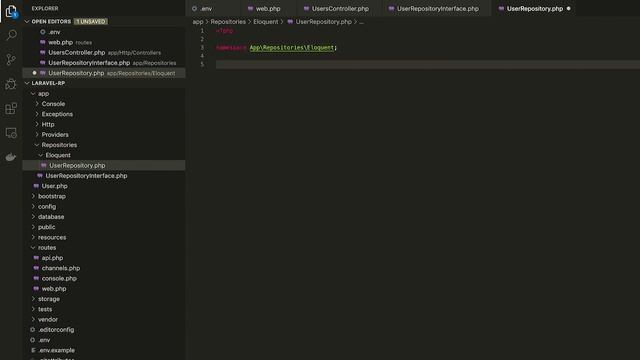Expand the public folder
Image resolution: width=640 pixels, height=360 pixels.
tap(33, 227)
